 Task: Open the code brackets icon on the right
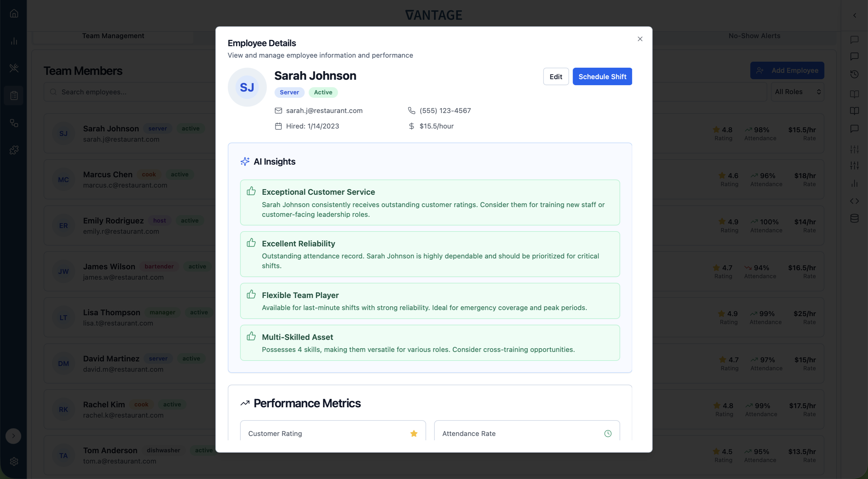pyautogui.click(x=855, y=201)
